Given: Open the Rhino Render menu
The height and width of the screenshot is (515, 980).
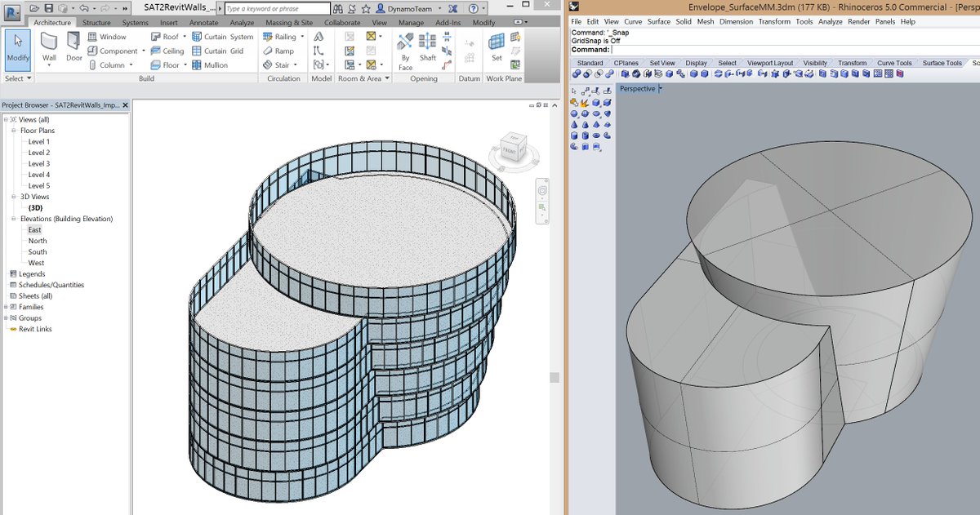Looking at the screenshot, I should [859, 21].
